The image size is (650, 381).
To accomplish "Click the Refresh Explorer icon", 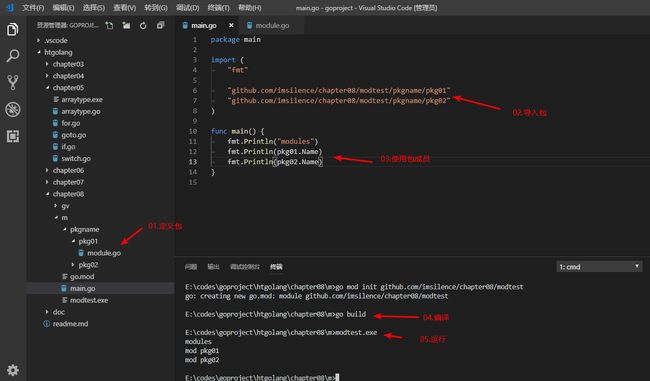I will click(143, 26).
